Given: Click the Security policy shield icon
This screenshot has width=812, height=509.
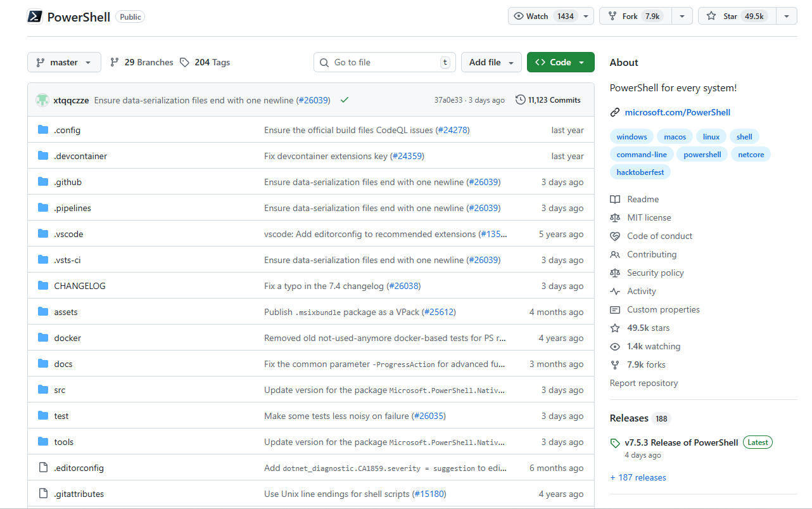Looking at the screenshot, I should coord(615,273).
